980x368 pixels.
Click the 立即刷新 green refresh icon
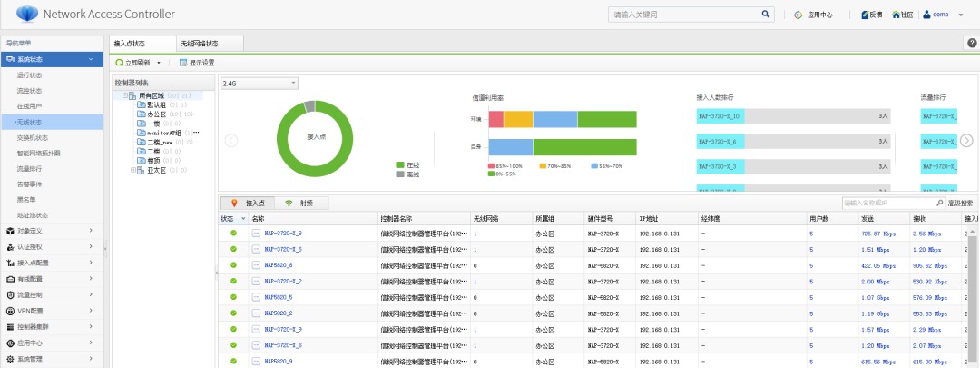(119, 63)
